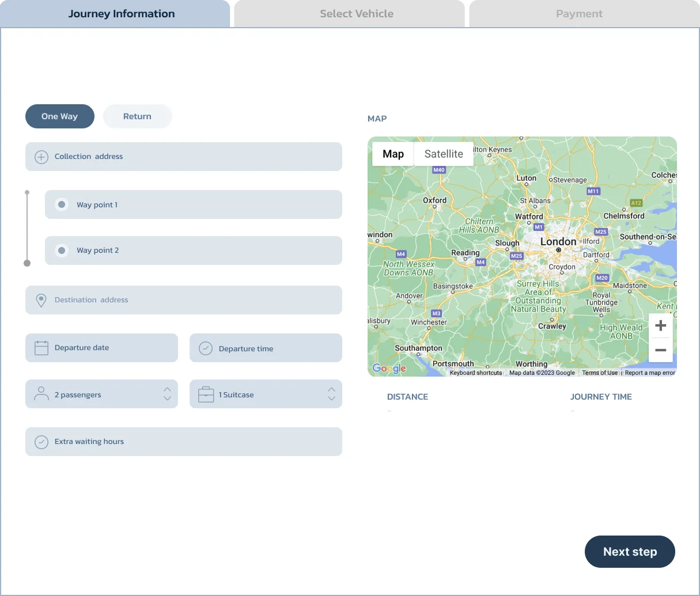
Task: Open the Select Vehicle tab
Action: 356,14
